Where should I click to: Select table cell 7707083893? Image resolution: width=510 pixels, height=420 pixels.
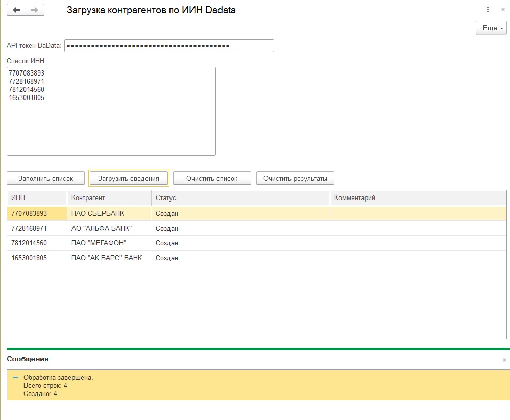37,214
